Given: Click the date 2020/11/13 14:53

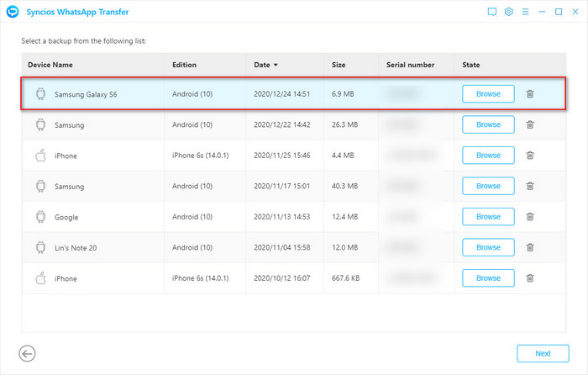Looking at the screenshot, I should click(x=282, y=217).
